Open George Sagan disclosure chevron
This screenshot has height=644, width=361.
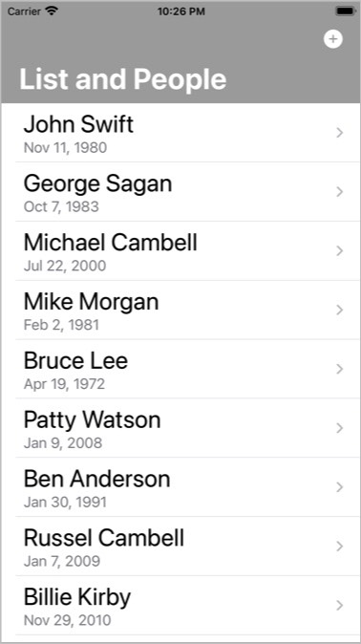tap(339, 192)
